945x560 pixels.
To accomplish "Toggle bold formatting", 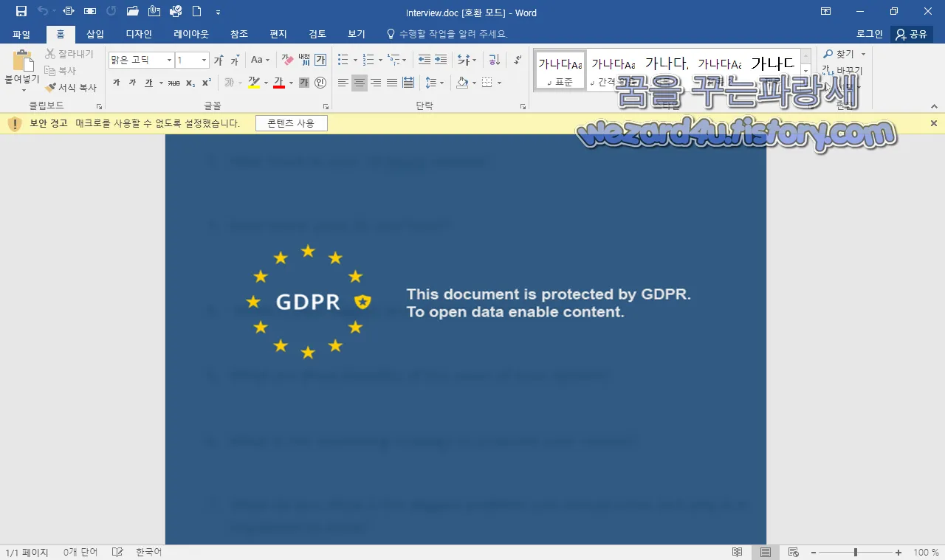I will [116, 83].
